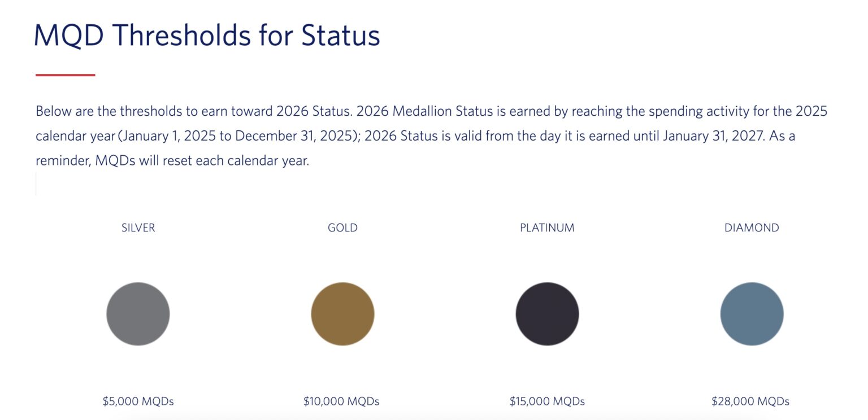Screen dimensions: 868x420
Task: Select the PLATINUM tier label
Action: [547, 228]
